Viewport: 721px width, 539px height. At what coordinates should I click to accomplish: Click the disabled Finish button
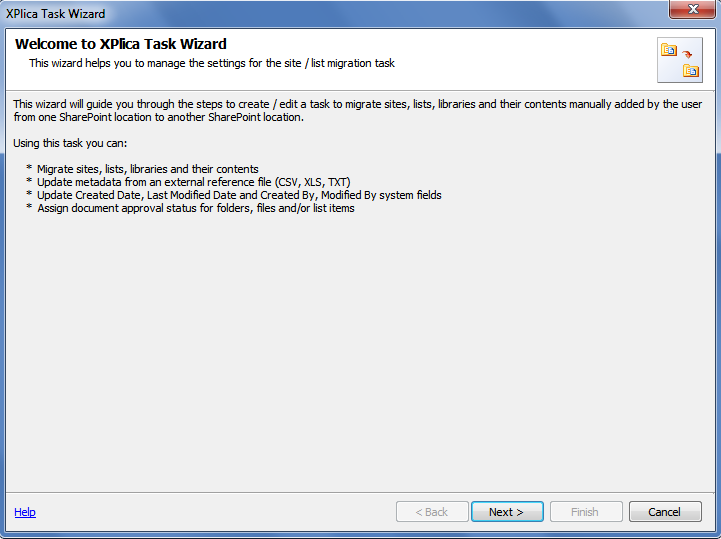coord(586,511)
